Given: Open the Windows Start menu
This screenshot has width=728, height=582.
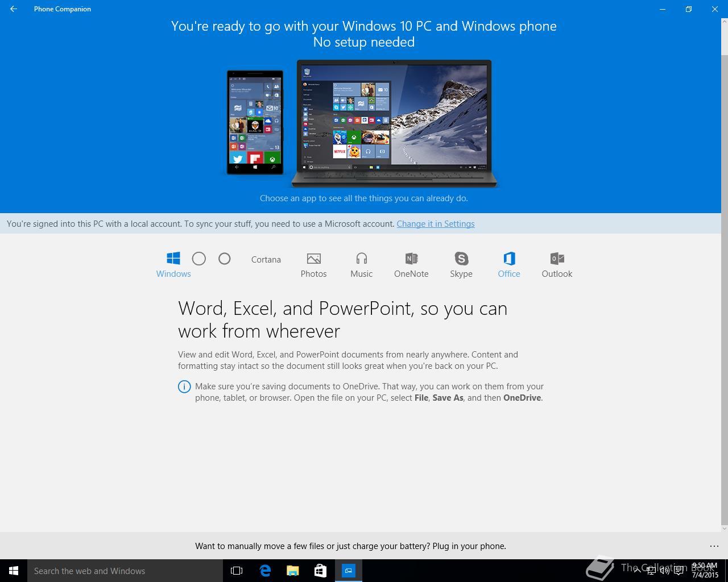Looking at the screenshot, I should pos(14,571).
